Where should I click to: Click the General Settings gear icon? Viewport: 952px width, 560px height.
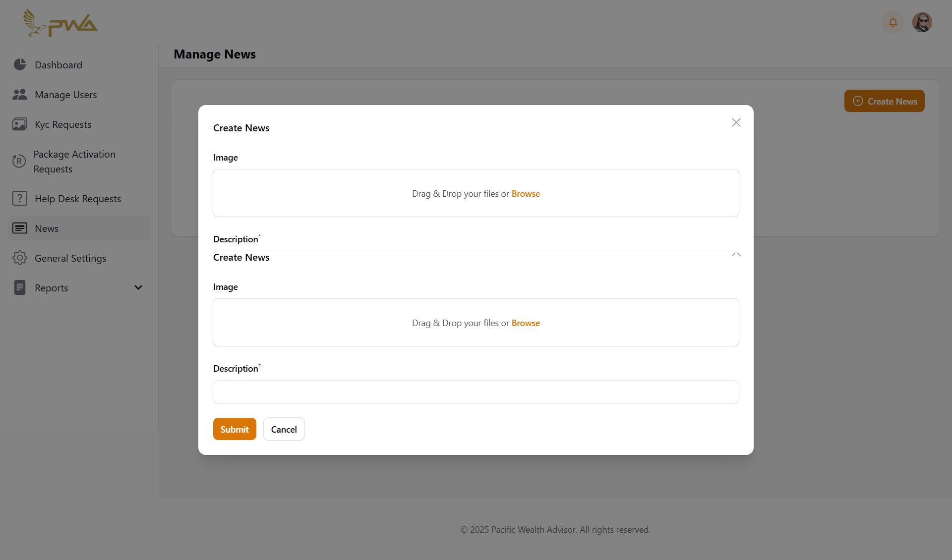point(20,258)
